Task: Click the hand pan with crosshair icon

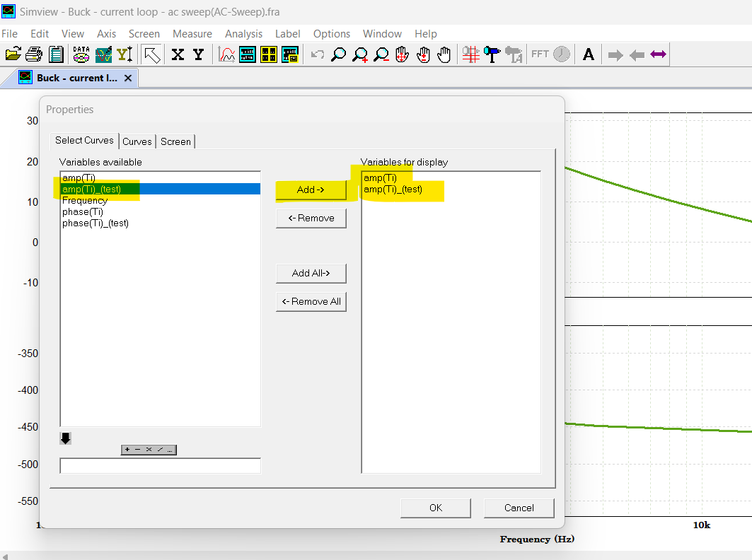Action: point(403,54)
